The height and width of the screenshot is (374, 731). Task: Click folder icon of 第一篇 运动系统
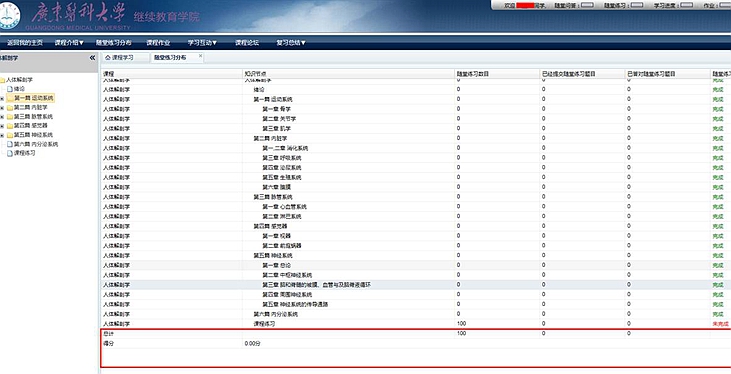click(x=10, y=98)
